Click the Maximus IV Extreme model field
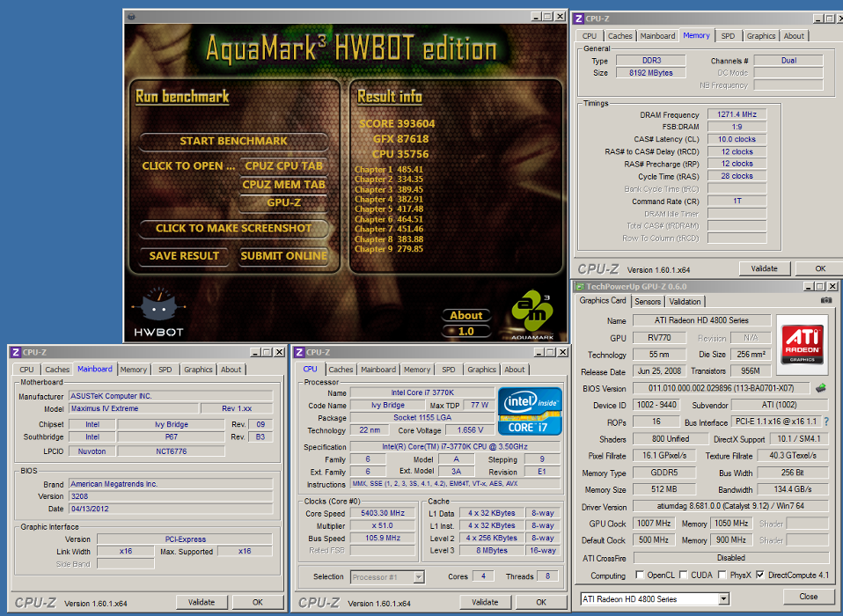 [x=134, y=408]
